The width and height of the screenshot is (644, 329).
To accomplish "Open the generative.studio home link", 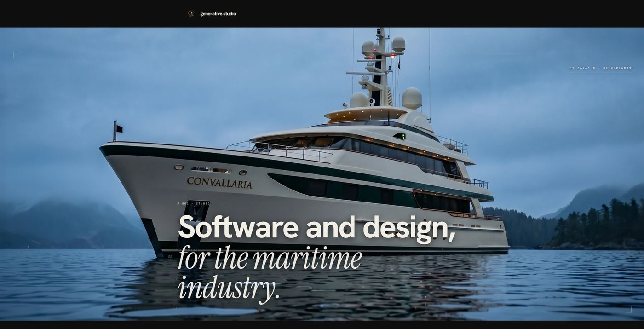I will 218,14.
